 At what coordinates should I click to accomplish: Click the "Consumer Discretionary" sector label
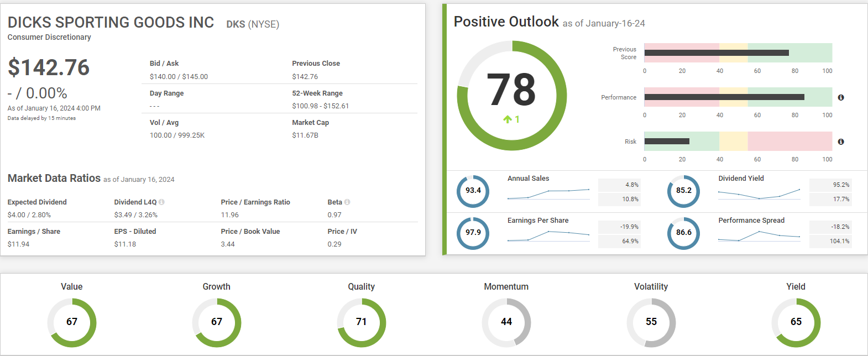[49, 37]
